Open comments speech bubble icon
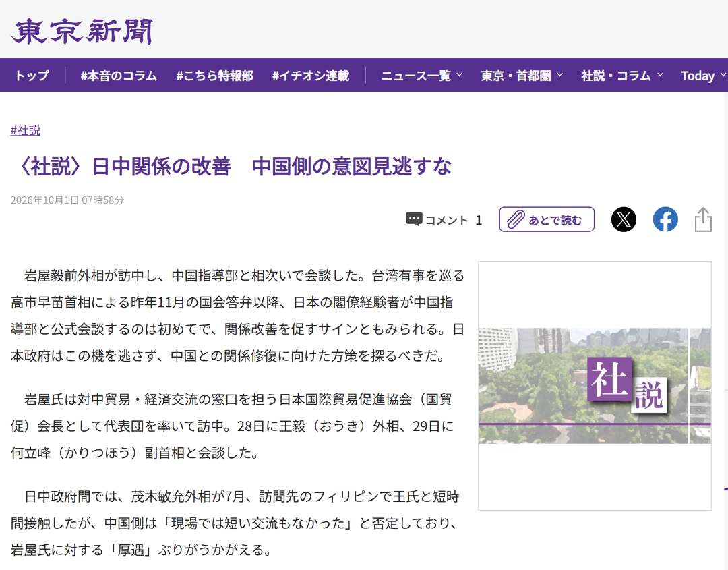 414,219
